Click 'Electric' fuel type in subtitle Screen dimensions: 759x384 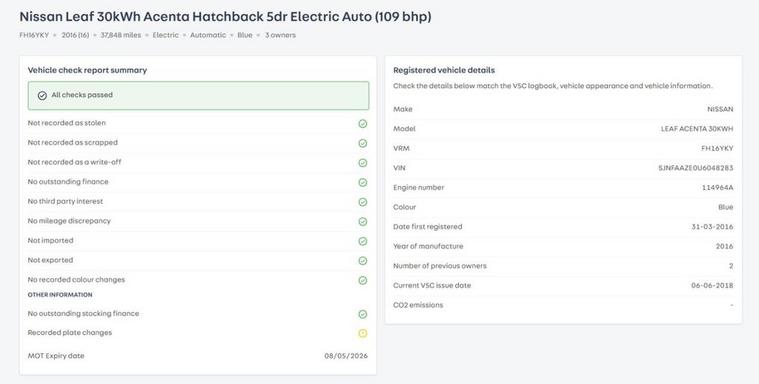[166, 35]
